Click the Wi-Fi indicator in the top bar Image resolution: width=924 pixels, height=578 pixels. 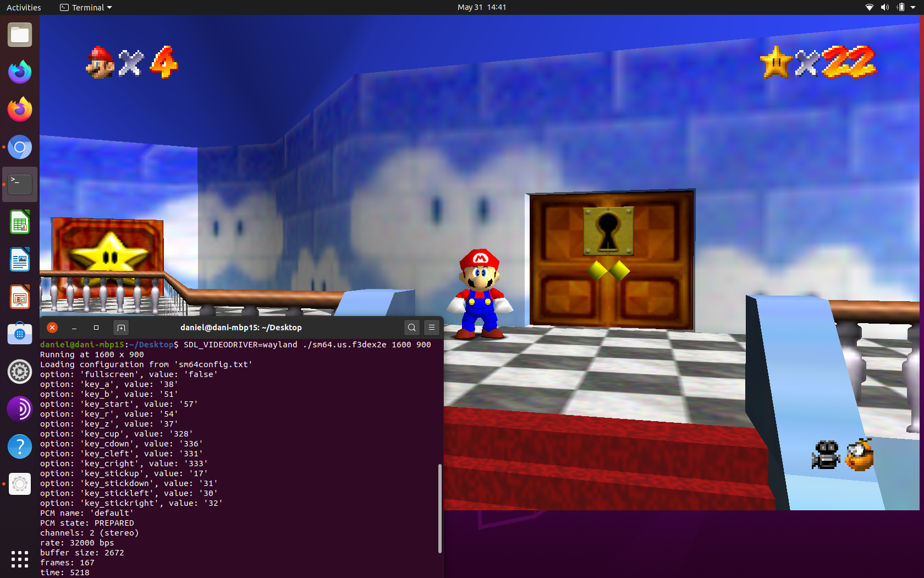(x=869, y=7)
